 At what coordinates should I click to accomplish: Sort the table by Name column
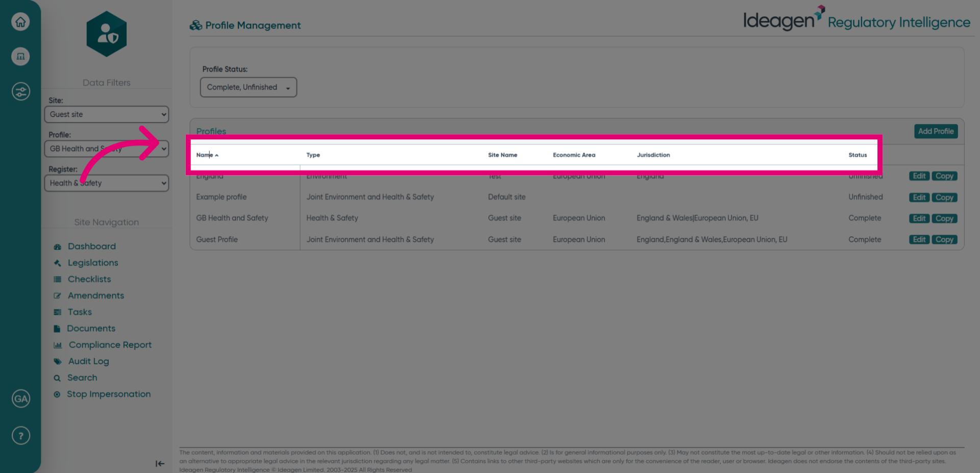pyautogui.click(x=207, y=155)
